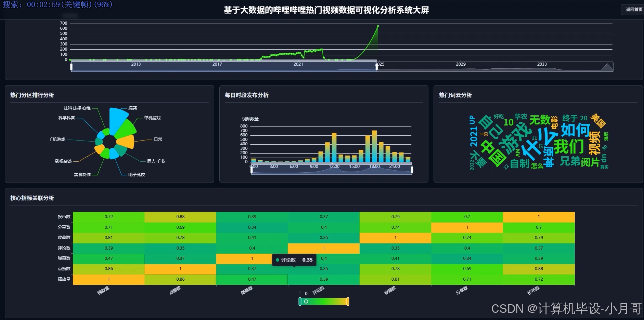Click the 热门词云分析 panel title

click(455, 95)
